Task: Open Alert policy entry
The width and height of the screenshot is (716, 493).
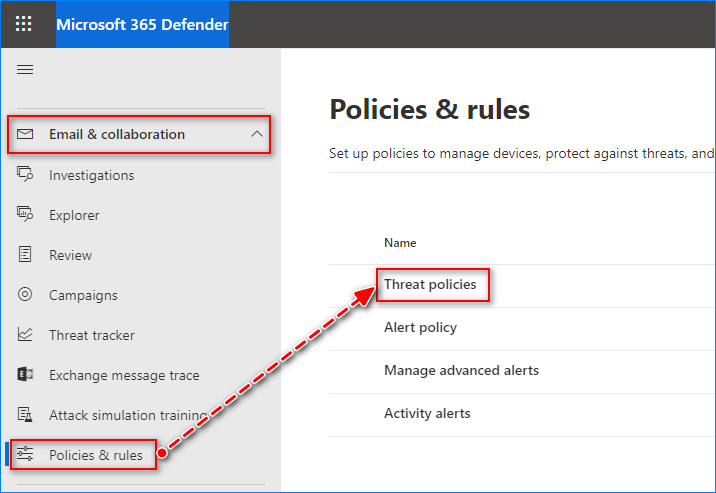Action: click(x=421, y=327)
